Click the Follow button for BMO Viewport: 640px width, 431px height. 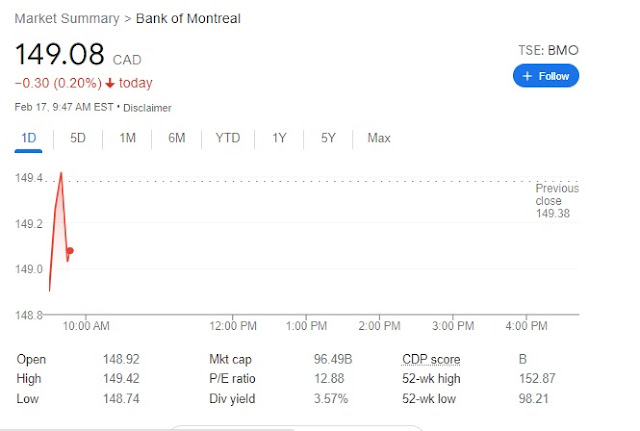(546, 76)
